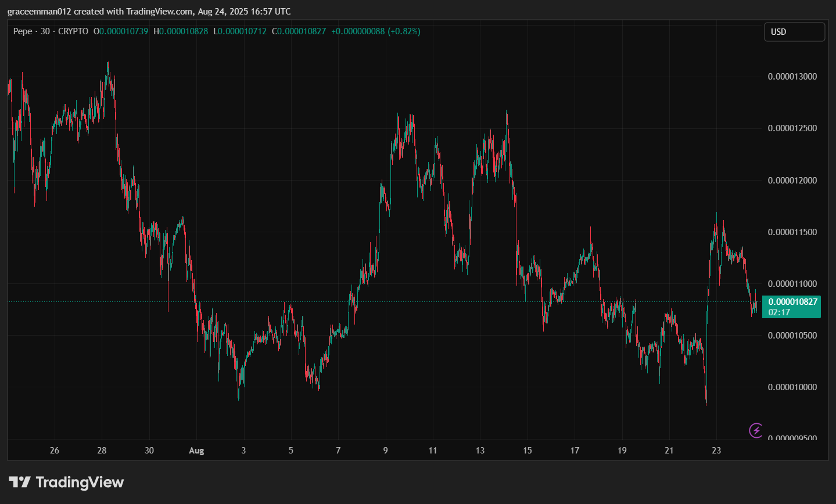The height and width of the screenshot is (504, 836).
Task: Click date 15 on the time axis
Action: tap(527, 451)
